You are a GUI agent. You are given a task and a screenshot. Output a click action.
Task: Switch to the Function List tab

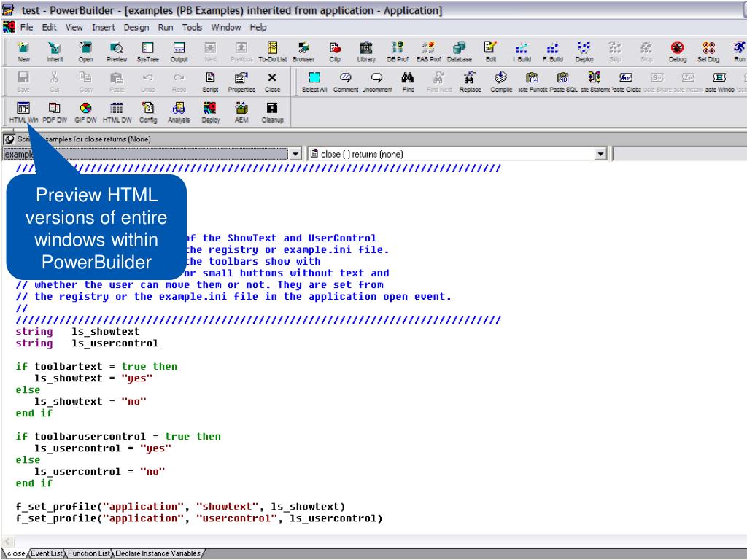pos(89,553)
